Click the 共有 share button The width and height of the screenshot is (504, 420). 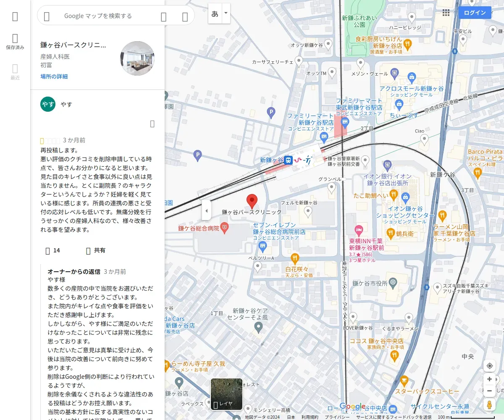95,250
